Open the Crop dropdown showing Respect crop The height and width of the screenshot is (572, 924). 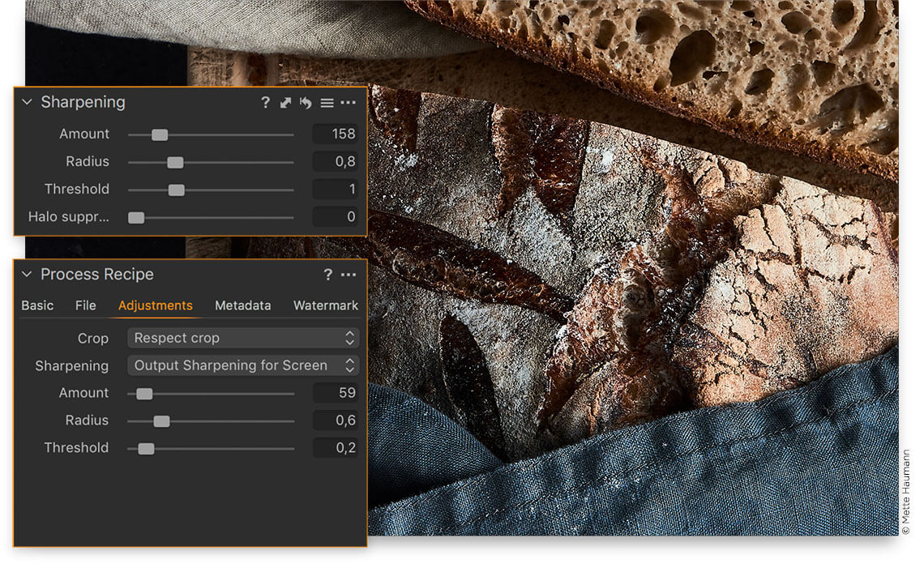click(243, 338)
